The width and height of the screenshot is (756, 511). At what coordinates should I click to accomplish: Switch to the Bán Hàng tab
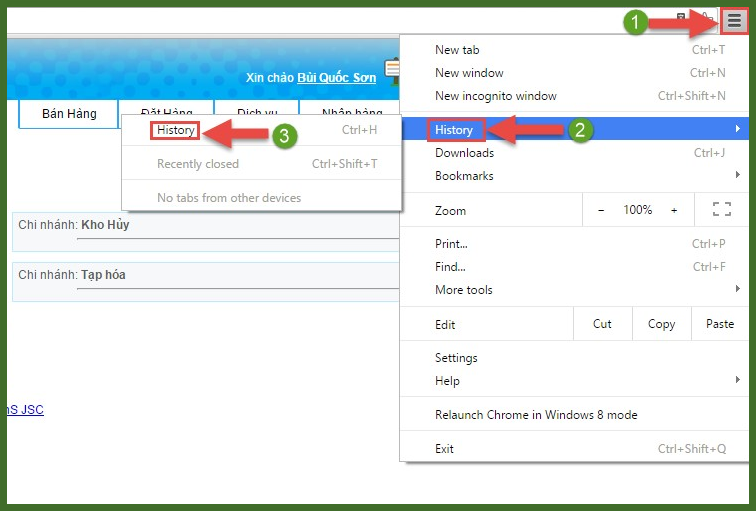tap(69, 114)
